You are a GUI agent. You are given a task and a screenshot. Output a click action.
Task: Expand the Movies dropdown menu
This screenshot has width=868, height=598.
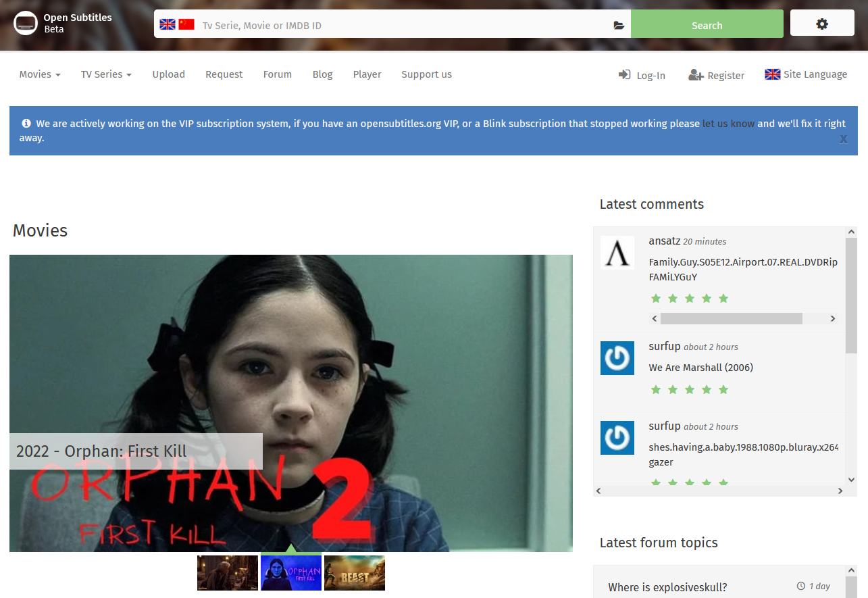click(x=40, y=74)
